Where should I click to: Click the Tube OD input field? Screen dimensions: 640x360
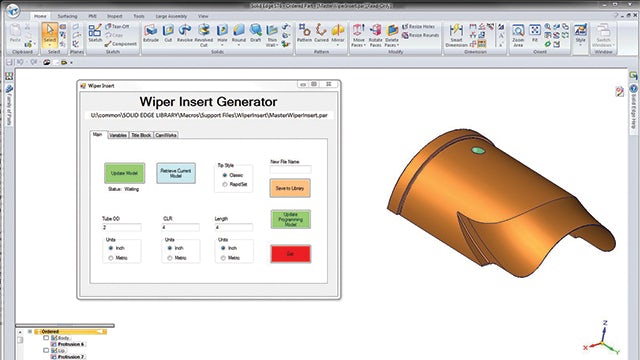(x=122, y=227)
